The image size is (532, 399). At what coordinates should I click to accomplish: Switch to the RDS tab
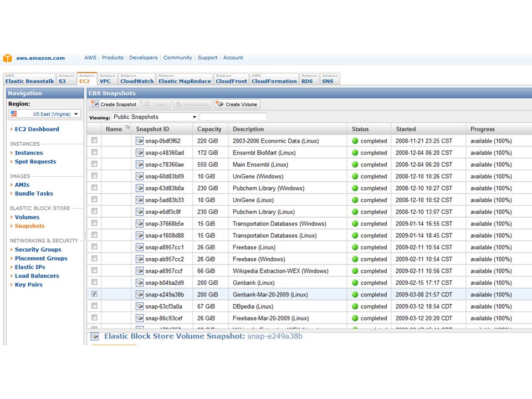point(309,79)
